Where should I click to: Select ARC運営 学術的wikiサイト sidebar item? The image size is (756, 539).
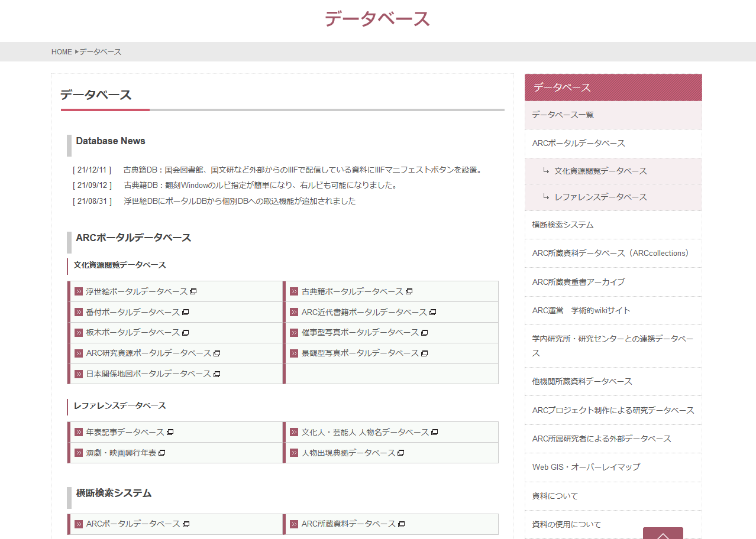coord(613,310)
